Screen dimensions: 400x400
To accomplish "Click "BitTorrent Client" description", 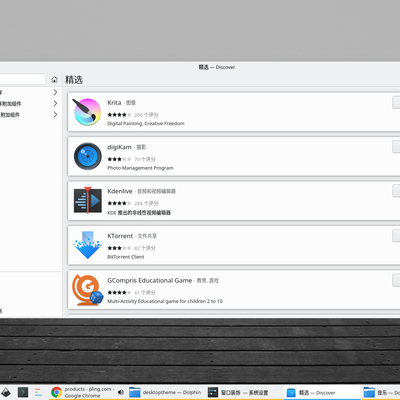I will 126,257.
